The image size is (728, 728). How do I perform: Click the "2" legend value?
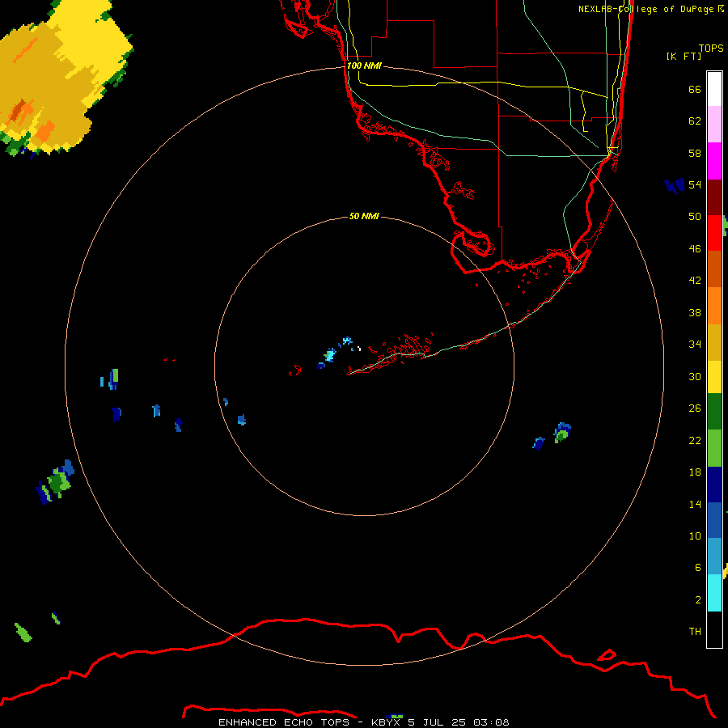click(x=698, y=599)
